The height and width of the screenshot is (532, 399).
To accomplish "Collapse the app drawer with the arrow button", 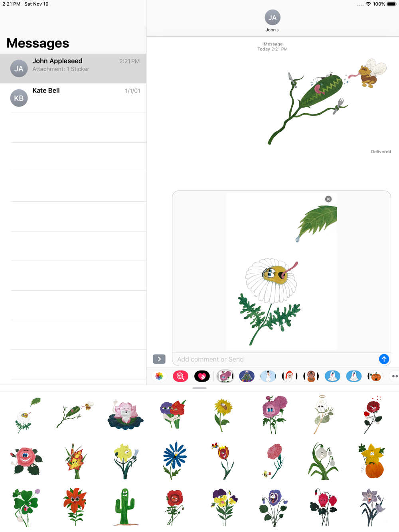I will [159, 359].
